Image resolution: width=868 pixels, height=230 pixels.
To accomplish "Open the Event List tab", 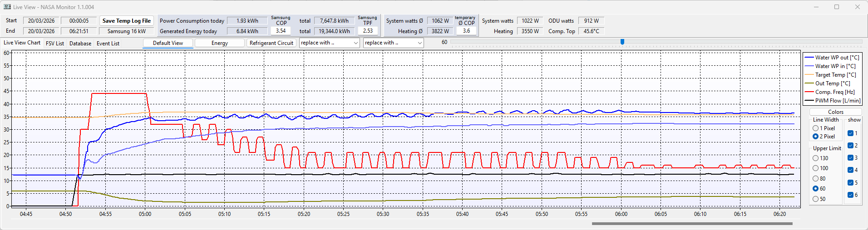I will click(108, 44).
